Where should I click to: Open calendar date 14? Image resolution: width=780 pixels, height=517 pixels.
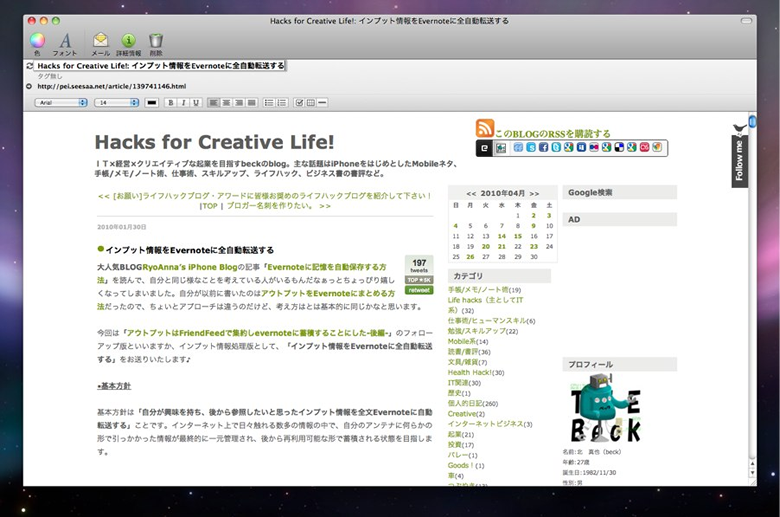coord(502,236)
